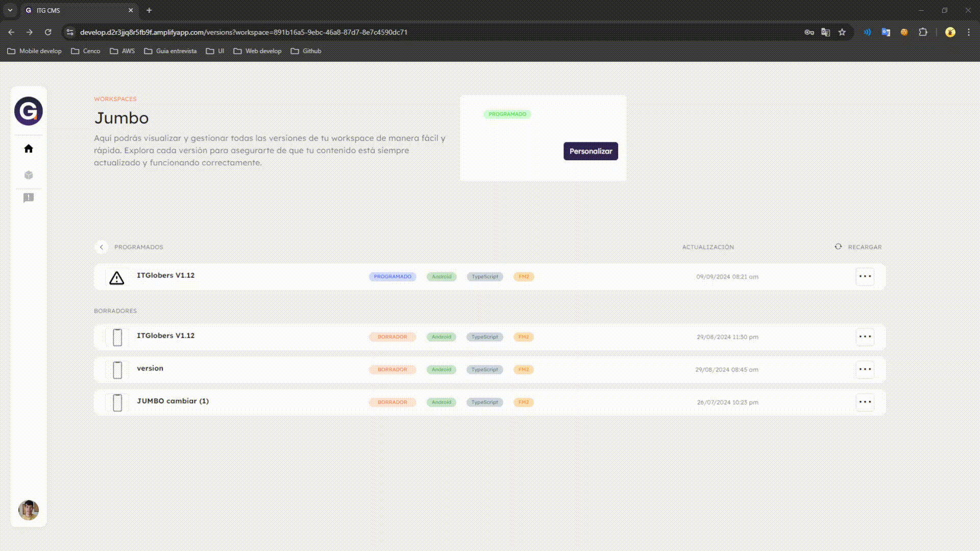980x551 pixels.
Task: Open the options menu for draft ITGlobers V1.12
Action: coord(865,337)
